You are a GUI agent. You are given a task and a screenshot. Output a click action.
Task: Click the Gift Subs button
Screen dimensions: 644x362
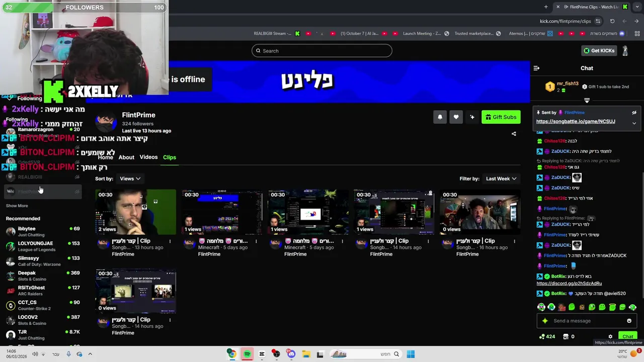501,117
